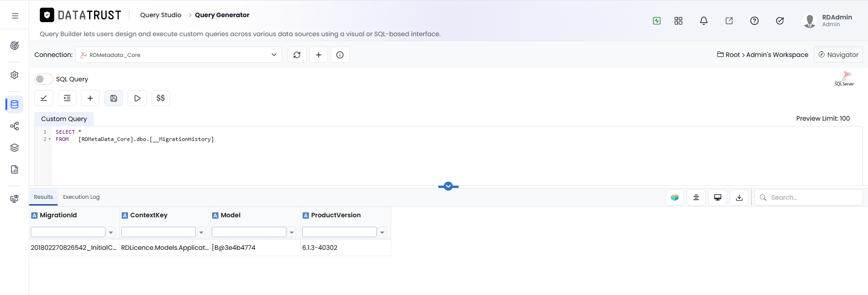The image size is (868, 295).
Task: Collapse editor with blue divider chevron
Action: (448, 186)
